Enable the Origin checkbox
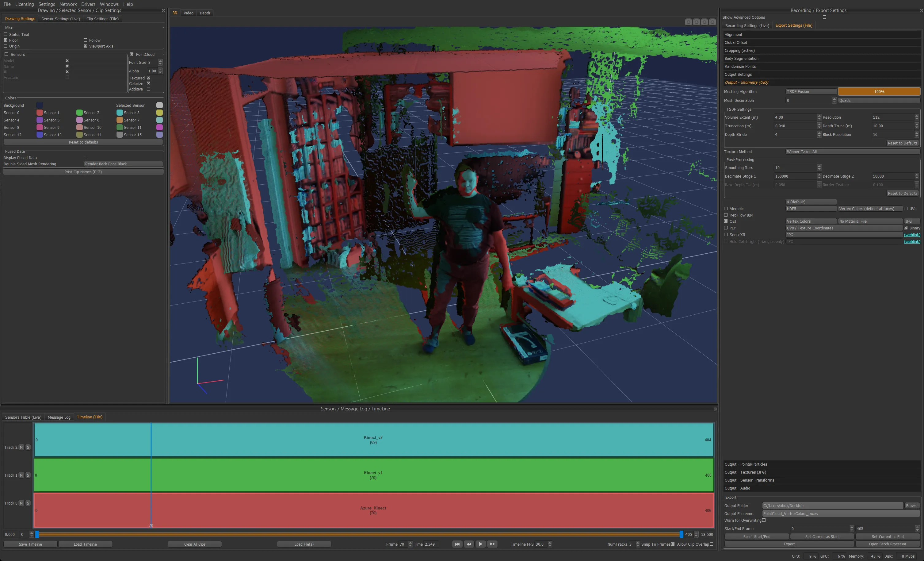Viewport: 924px width, 561px height. 6,46
